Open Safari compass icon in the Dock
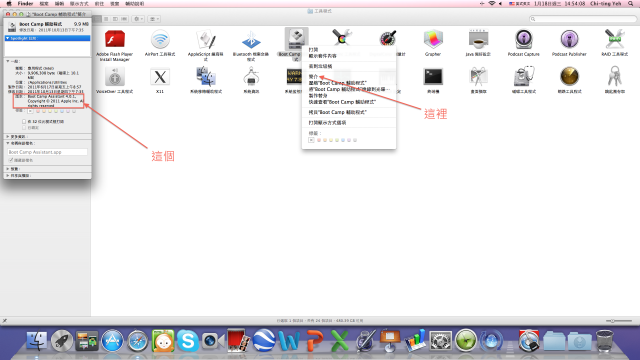This screenshot has height=360, width=640. (x=138, y=341)
